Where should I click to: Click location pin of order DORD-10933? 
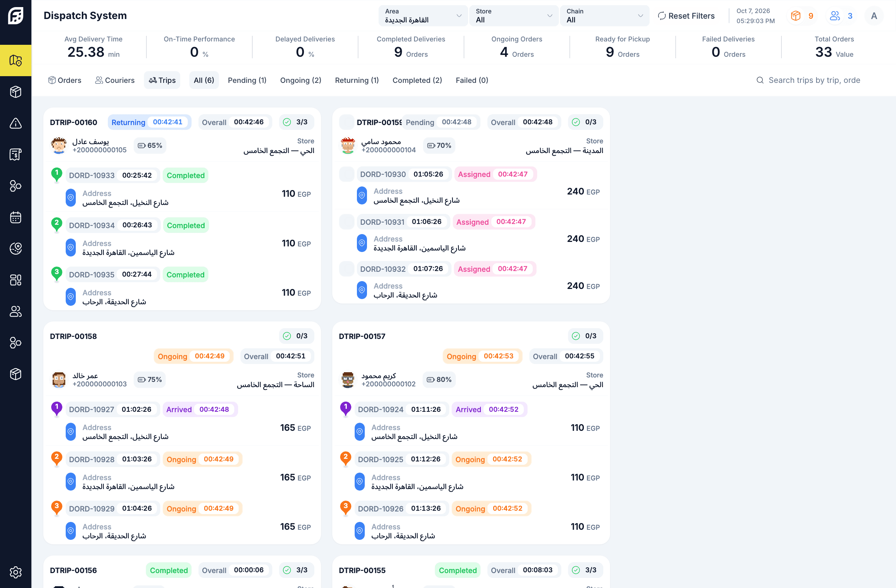(71, 197)
